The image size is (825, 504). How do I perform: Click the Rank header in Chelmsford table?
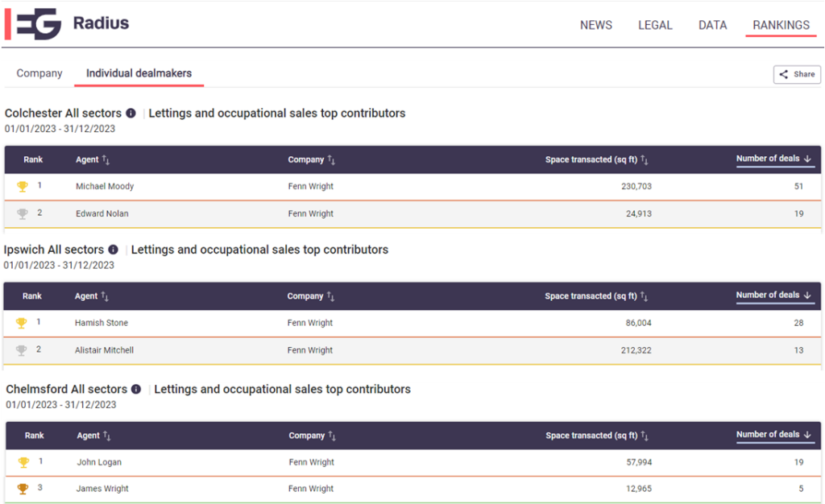pos(34,436)
